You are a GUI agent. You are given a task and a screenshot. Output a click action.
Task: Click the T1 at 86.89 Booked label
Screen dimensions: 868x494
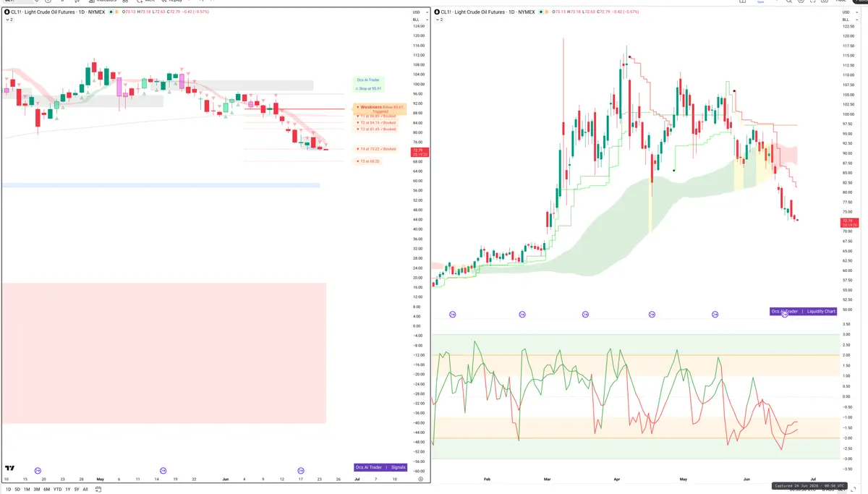coord(378,116)
